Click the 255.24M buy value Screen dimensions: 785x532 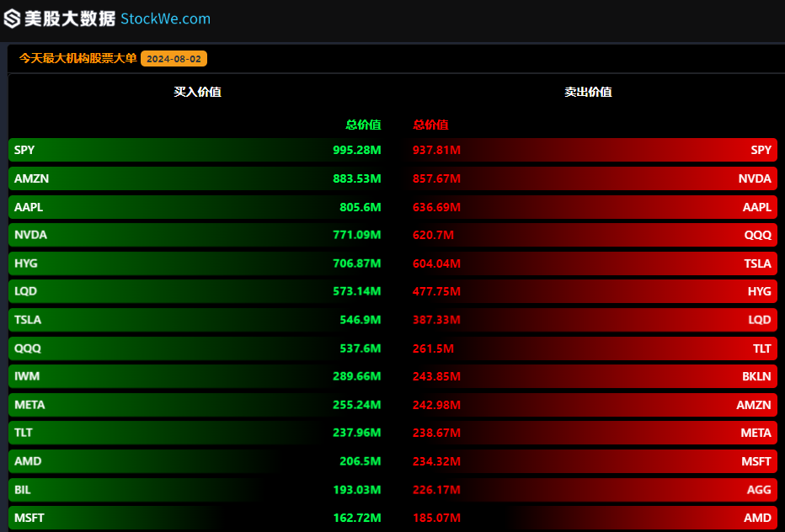357,405
